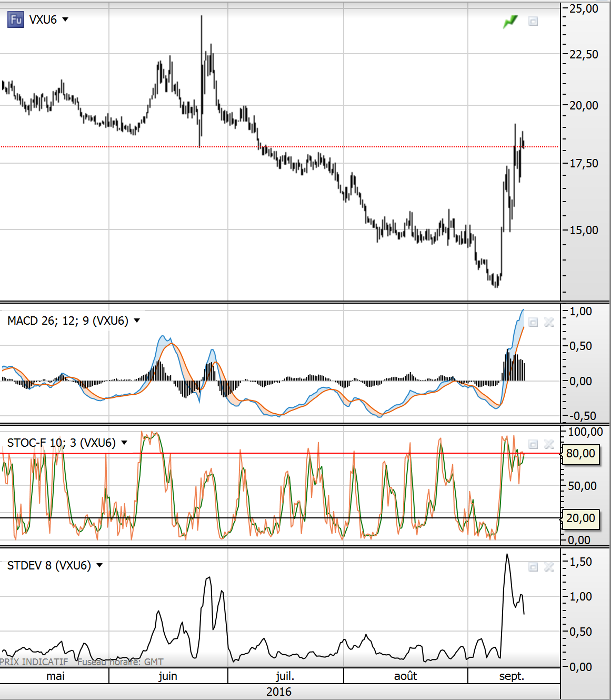
Task: Click the green arrow trade icon
Action: click(x=510, y=21)
